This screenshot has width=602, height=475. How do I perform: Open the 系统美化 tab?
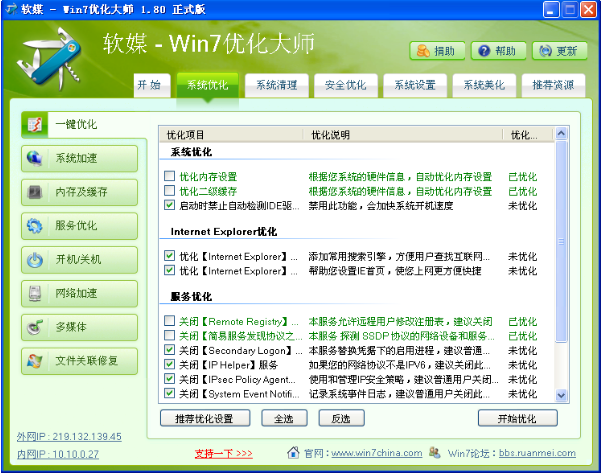point(484,85)
